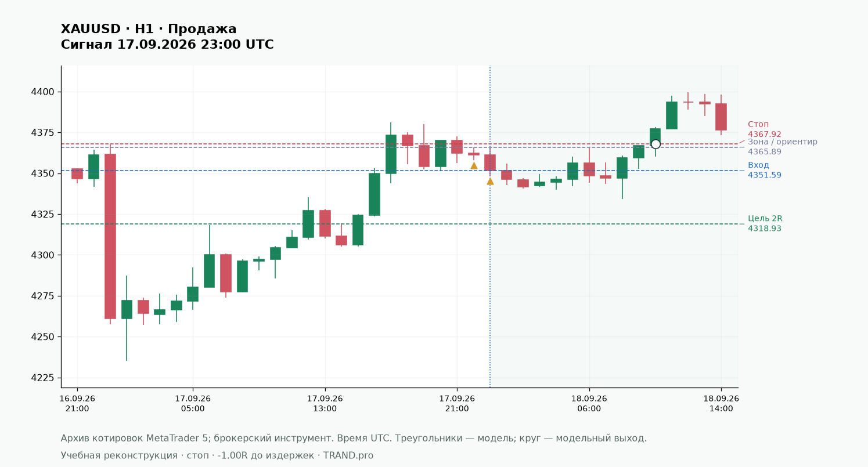Image resolution: width=868 pixels, height=467 pixels.
Task: Click the '4300' price axis label
Action: coord(43,255)
